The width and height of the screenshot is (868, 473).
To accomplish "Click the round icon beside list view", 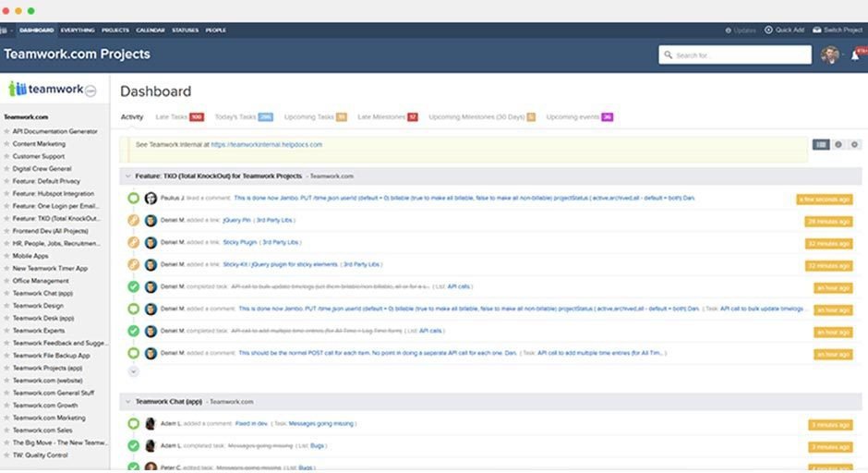I will click(838, 144).
